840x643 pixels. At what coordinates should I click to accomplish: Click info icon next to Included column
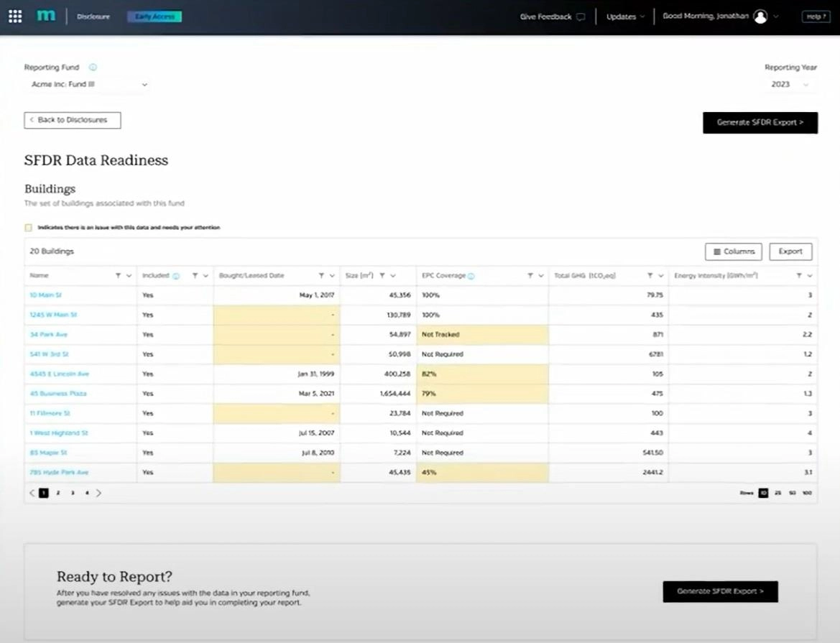(176, 276)
